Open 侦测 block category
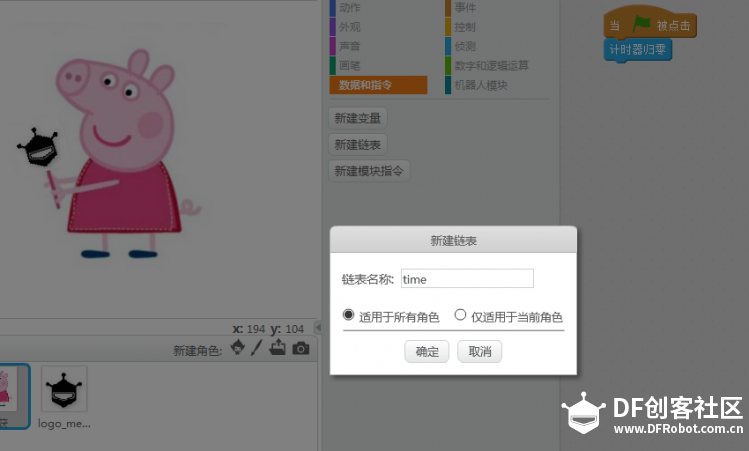The width and height of the screenshot is (749, 451). [x=465, y=46]
